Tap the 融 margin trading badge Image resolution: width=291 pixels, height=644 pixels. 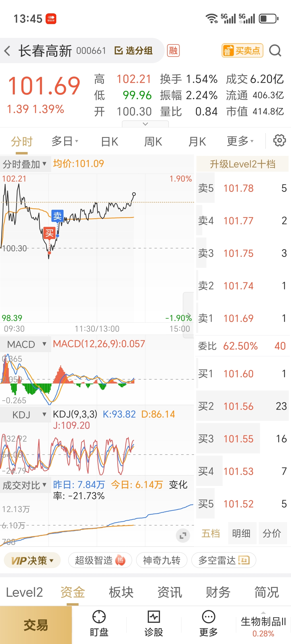click(173, 51)
